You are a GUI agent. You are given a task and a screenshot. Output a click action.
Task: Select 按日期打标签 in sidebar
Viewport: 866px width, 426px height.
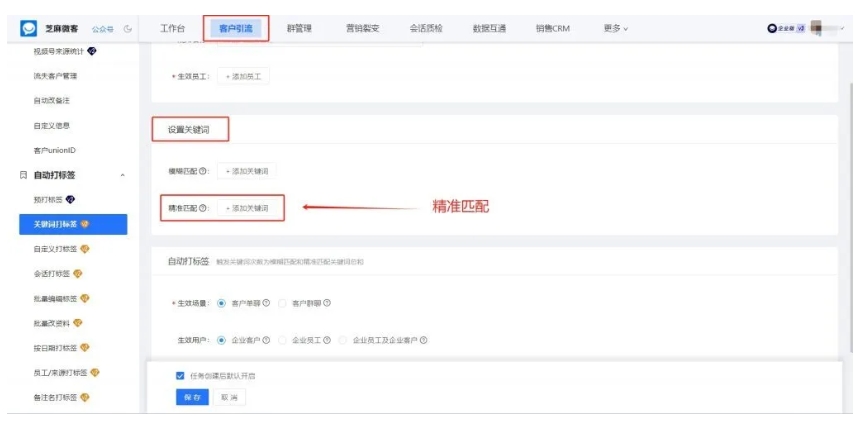pyautogui.click(x=55, y=348)
